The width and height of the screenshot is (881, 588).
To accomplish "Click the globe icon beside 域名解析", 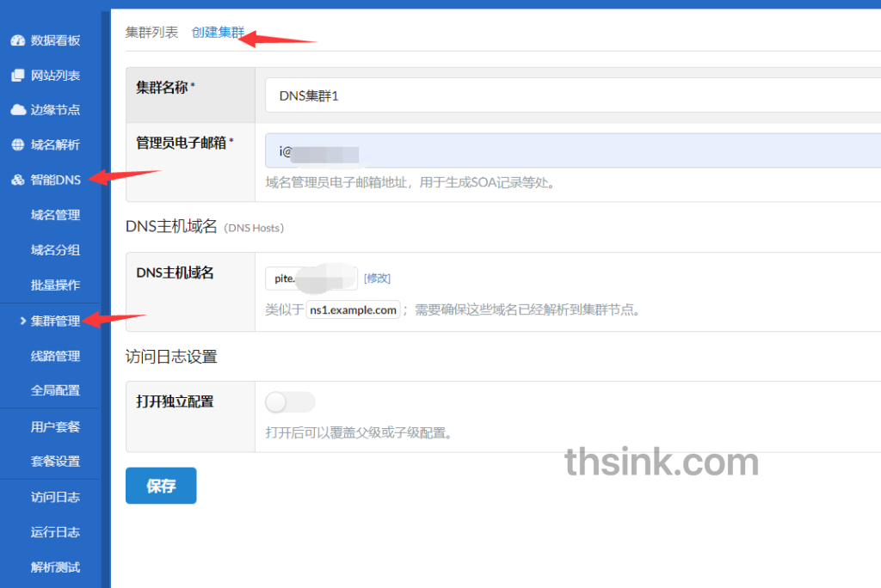I will (18, 145).
